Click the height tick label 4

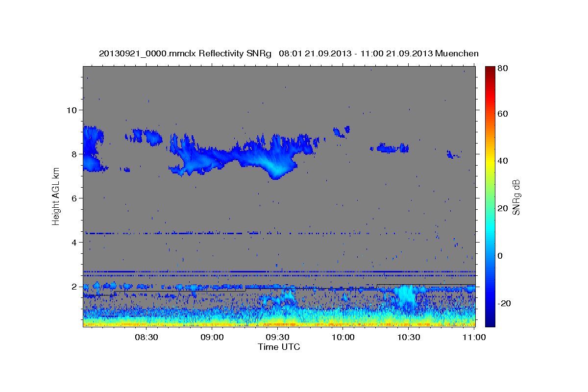click(75, 242)
